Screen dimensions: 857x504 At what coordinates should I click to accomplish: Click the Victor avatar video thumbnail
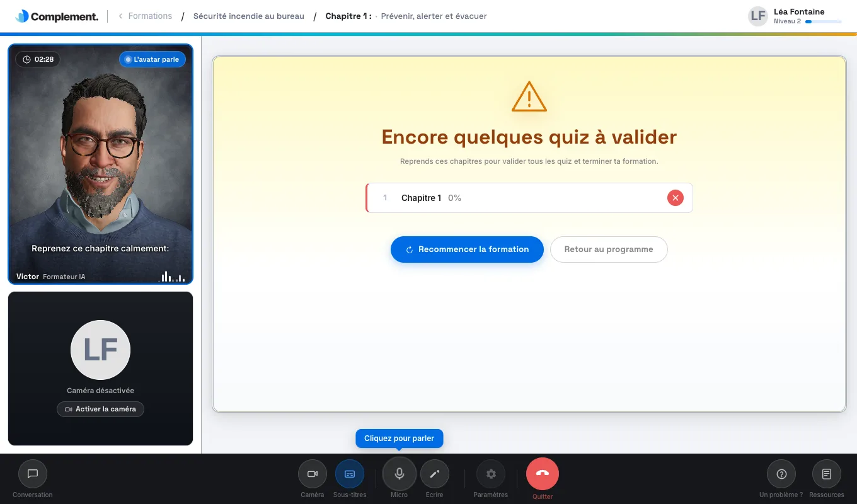click(x=101, y=164)
